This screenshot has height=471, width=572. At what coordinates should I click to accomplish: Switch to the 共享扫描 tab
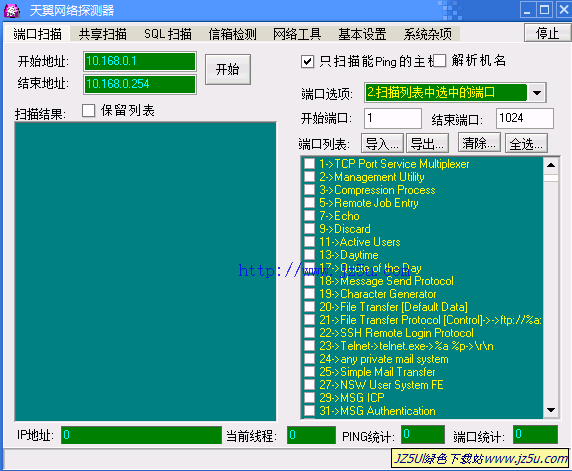(x=103, y=34)
